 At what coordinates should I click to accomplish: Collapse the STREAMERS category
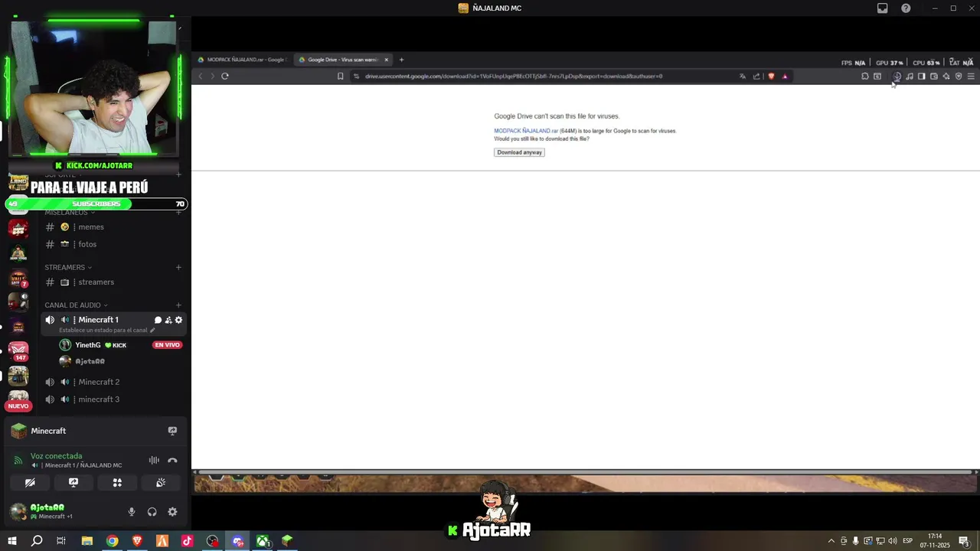tap(67, 267)
